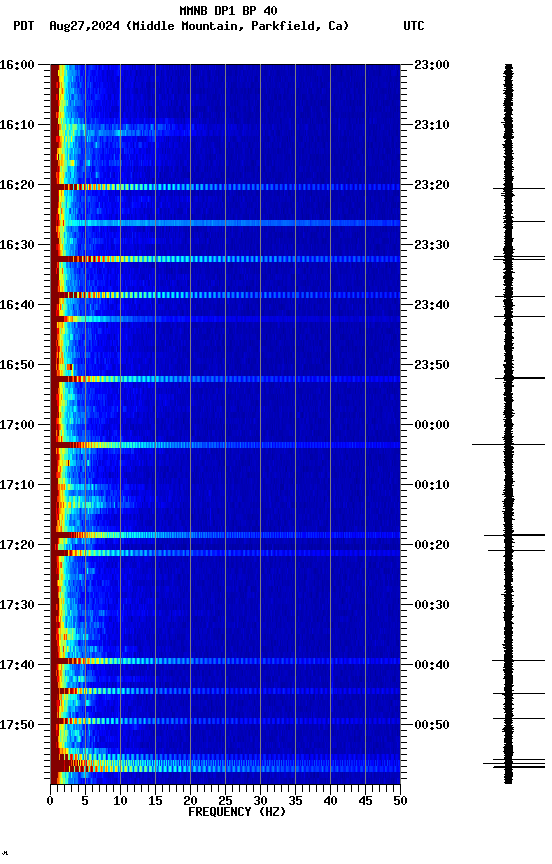Click the '10' Hz frequency axis label
The height and width of the screenshot is (864, 552).
pyautogui.click(x=120, y=801)
